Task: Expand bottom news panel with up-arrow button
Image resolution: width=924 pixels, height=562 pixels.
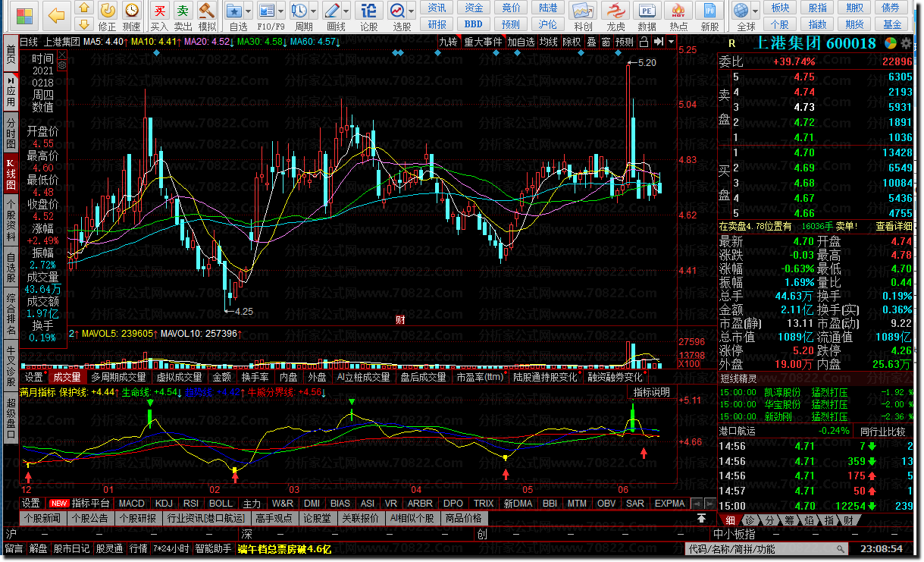Action: click(x=702, y=518)
